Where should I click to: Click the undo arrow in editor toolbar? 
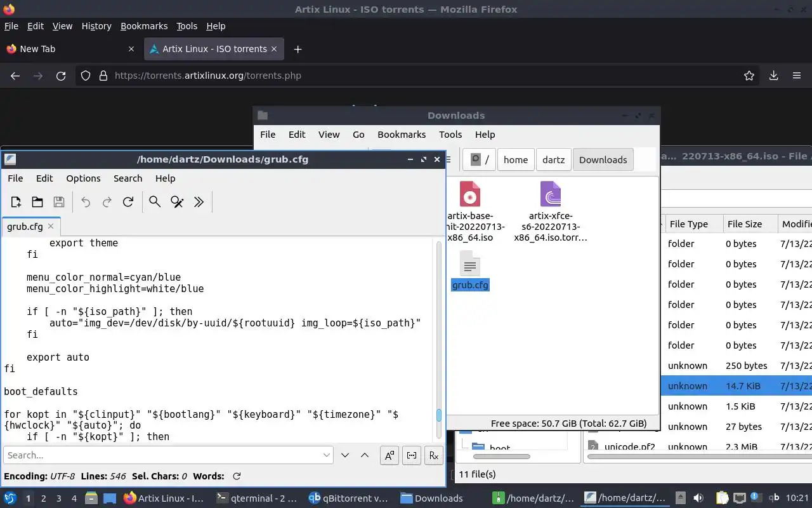[86, 202]
